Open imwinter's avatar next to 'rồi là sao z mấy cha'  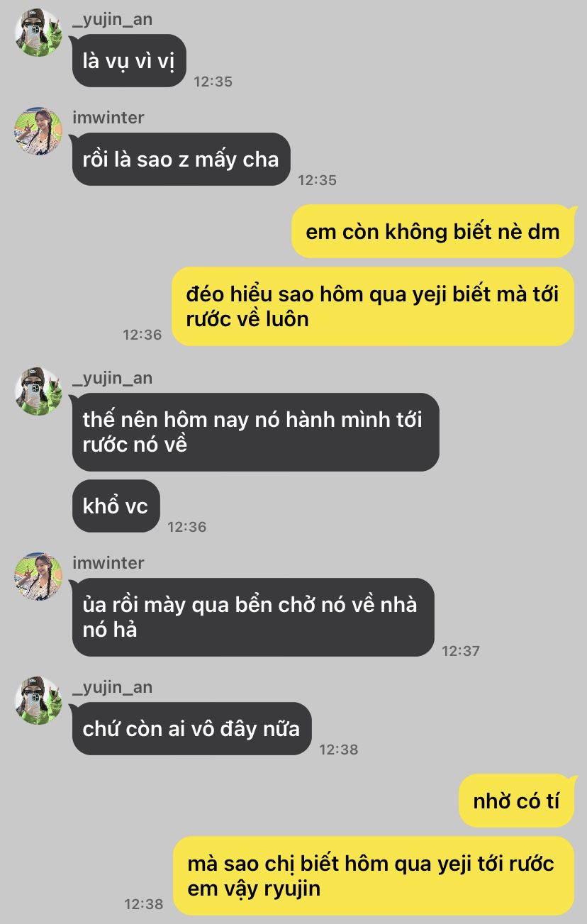tap(38, 131)
